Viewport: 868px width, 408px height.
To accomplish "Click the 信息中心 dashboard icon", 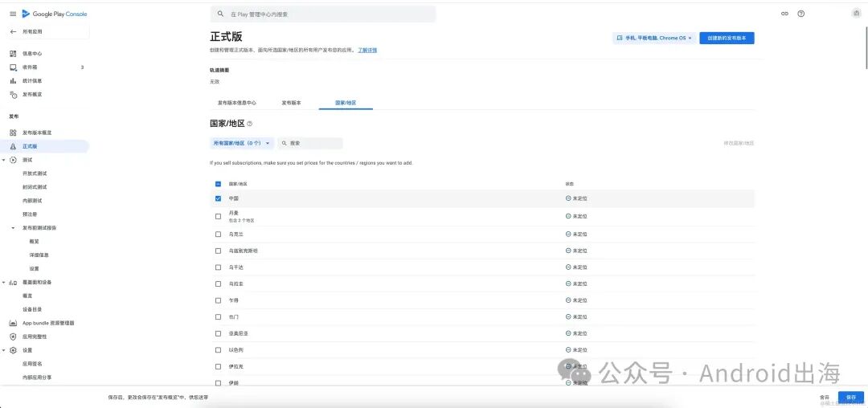I will (14, 54).
